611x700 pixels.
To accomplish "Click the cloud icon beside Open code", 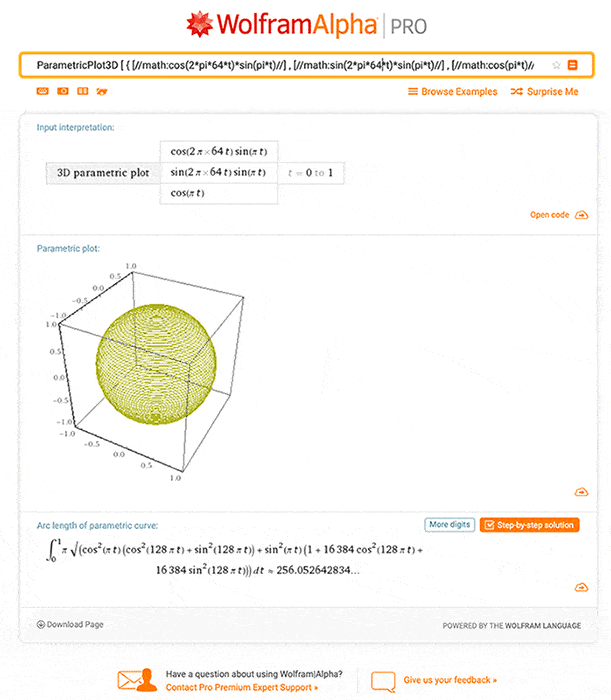I will pyautogui.click(x=581, y=215).
